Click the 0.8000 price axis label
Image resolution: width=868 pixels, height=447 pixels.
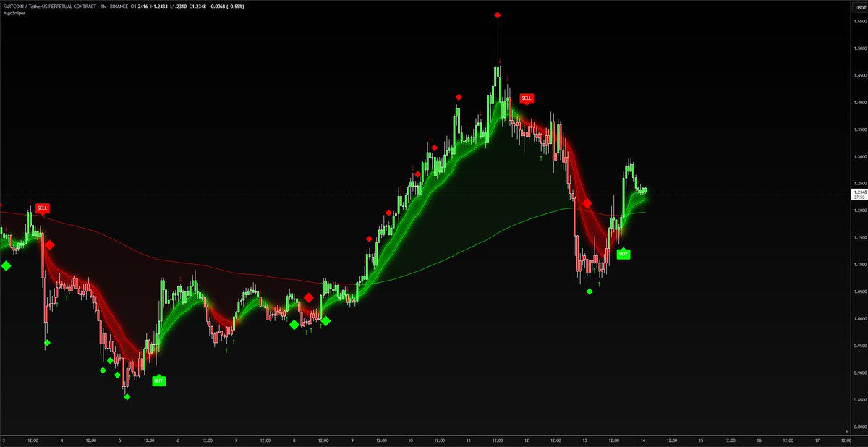tap(859, 427)
